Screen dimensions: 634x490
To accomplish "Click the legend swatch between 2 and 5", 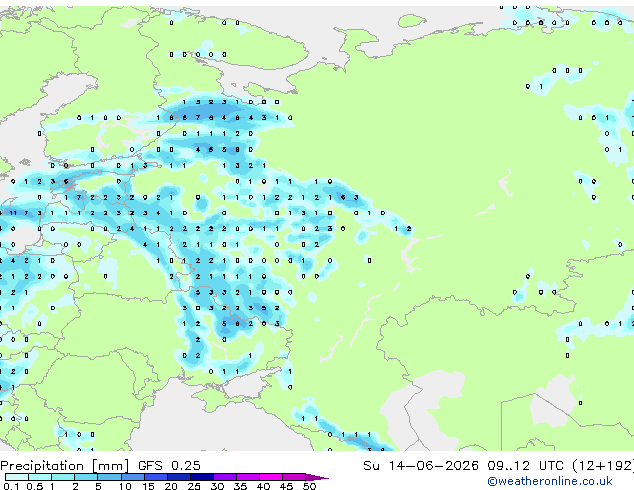I will [x=86, y=477].
